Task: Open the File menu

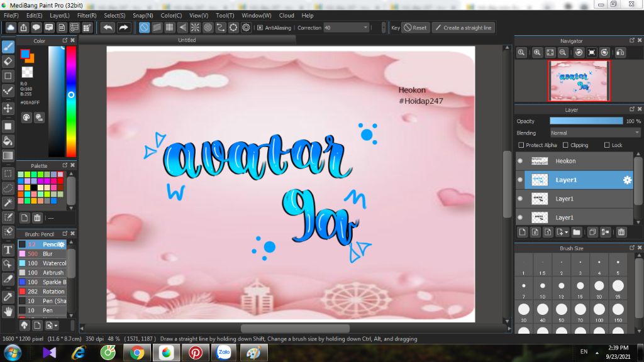Action: (11, 15)
